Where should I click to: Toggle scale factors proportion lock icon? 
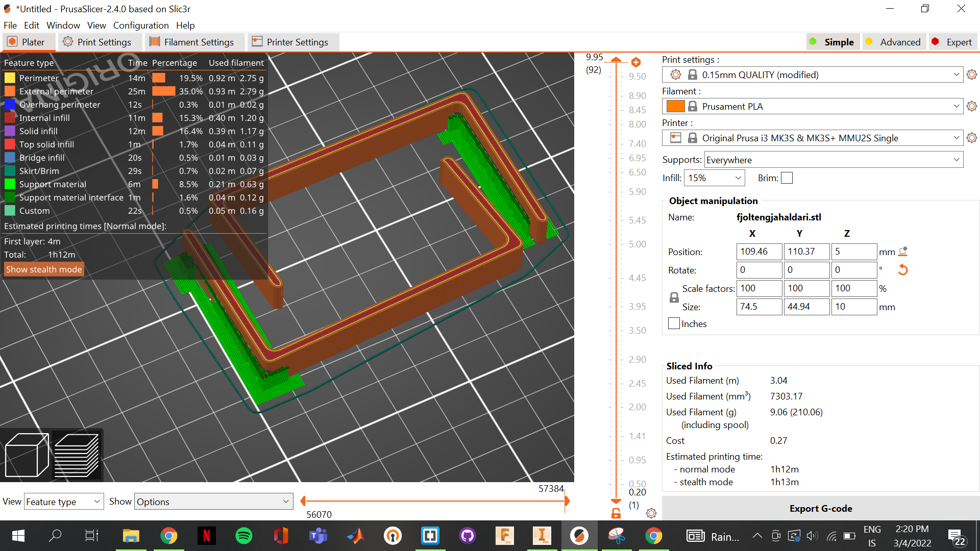(x=674, y=297)
